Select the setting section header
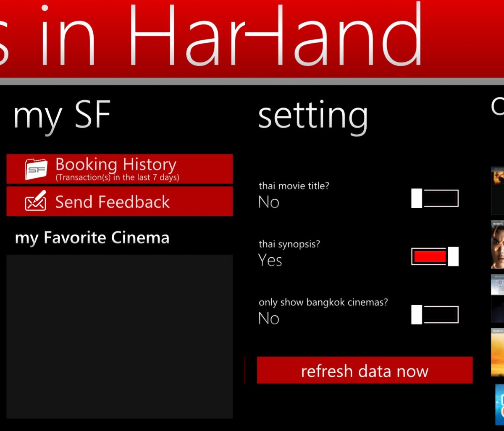 point(313,117)
